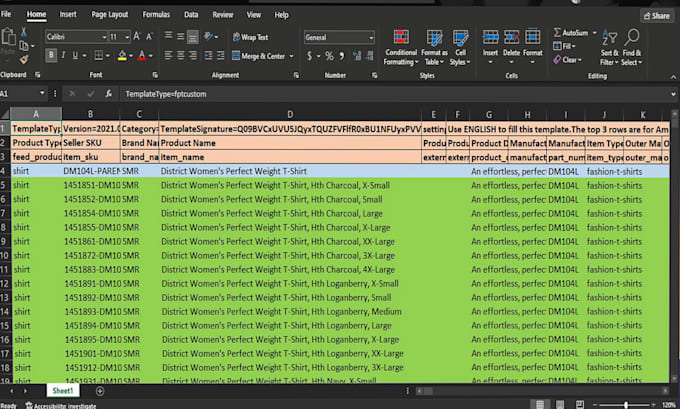This screenshot has height=409, width=680.
Task: Toggle bold formatting
Action: [x=50, y=56]
